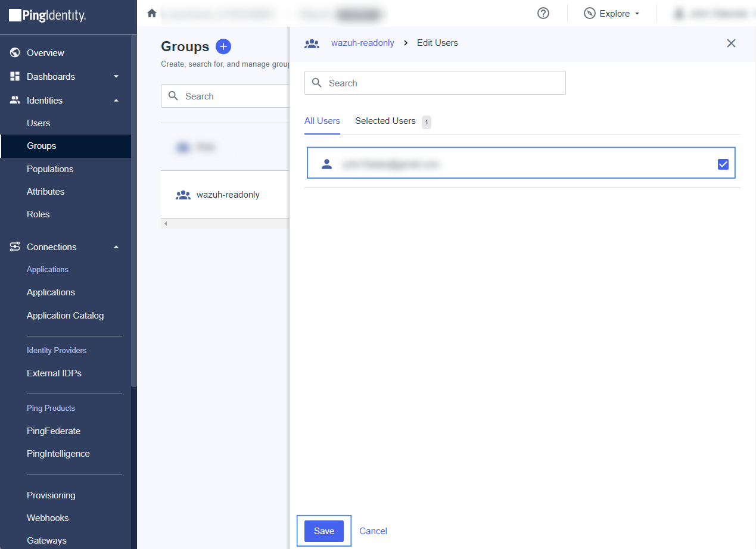Screen dimensions: 756x549
Task: Click the Overview globe icon in sidebar
Action: [15, 53]
